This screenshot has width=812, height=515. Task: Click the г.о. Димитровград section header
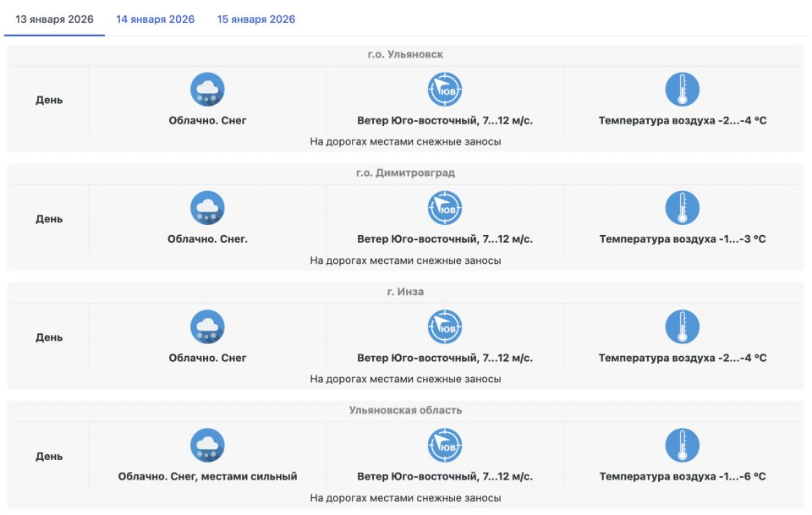coord(405,173)
